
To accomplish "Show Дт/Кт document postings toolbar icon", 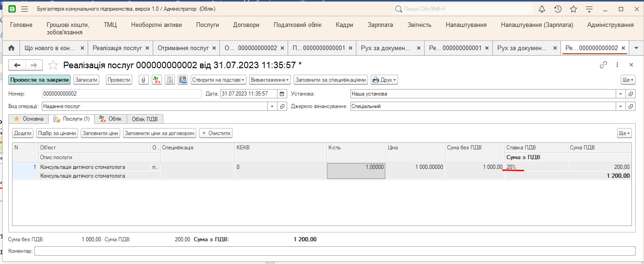I will click(157, 80).
